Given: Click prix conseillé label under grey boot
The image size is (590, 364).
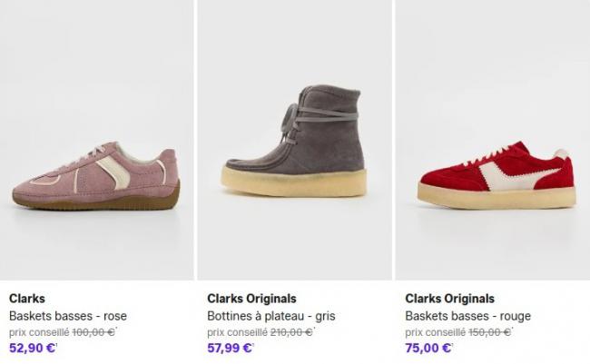Looking at the screenshot, I should [236, 332].
